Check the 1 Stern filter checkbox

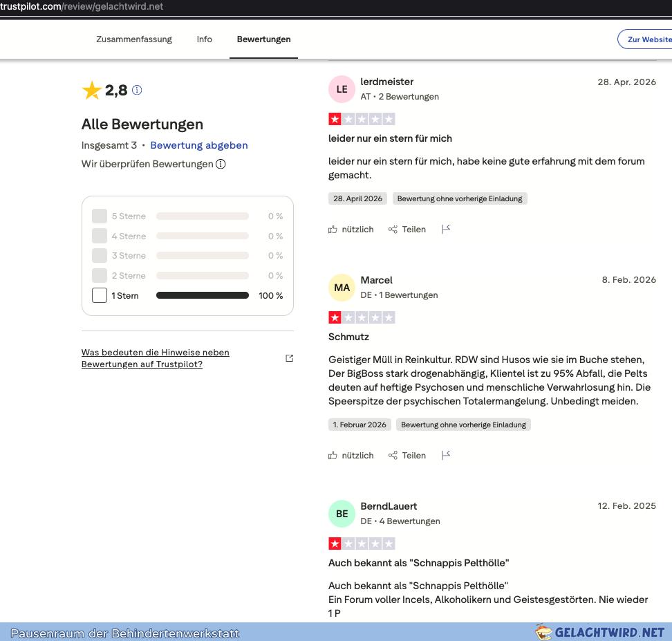pyautogui.click(x=100, y=295)
